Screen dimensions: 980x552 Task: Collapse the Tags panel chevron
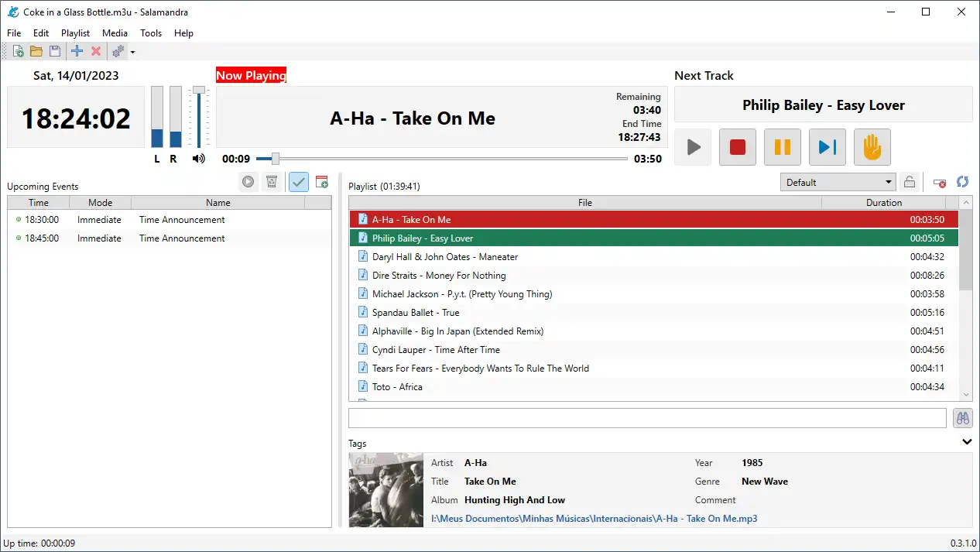tap(966, 442)
